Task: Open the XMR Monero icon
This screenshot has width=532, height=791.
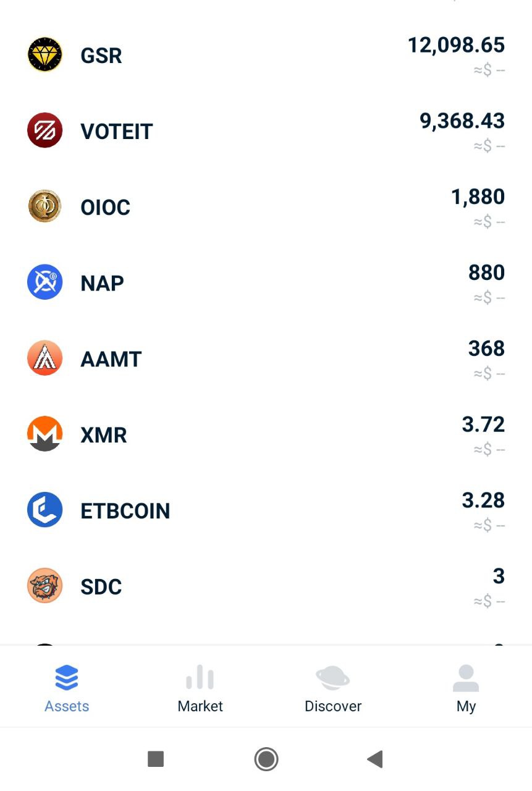Action: [x=45, y=434]
